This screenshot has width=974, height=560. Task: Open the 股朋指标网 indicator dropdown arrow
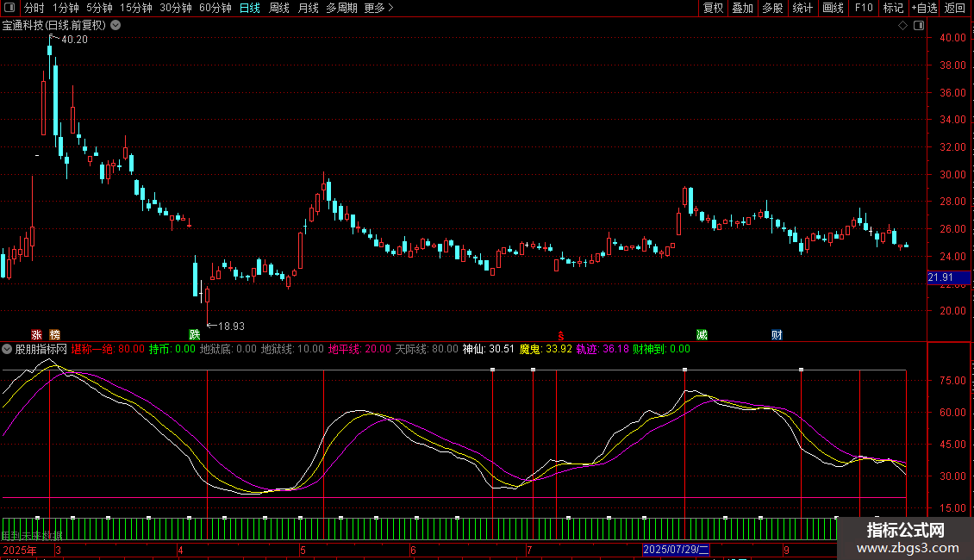(x=7, y=349)
